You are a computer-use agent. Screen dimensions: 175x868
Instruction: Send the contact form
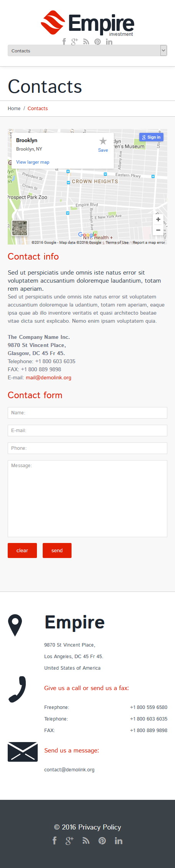point(57,550)
